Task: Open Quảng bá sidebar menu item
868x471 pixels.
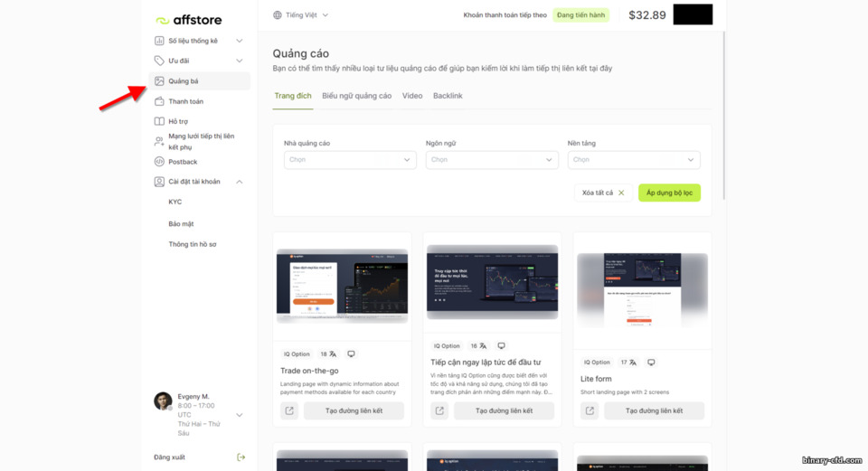Action: coord(199,80)
